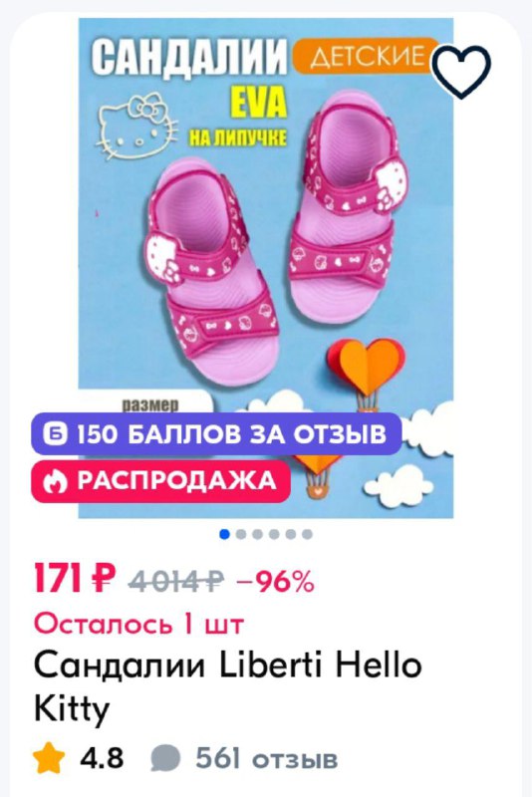This screenshot has width=532, height=797.
Task: Open the 150 баллов за отзыв badge
Action: [216, 434]
